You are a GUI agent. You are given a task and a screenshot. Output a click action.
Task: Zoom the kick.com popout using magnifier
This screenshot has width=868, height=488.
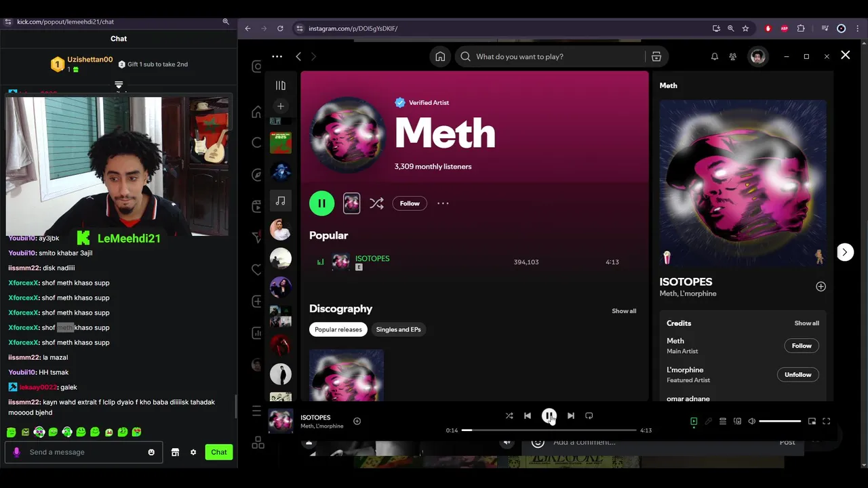[x=226, y=22]
